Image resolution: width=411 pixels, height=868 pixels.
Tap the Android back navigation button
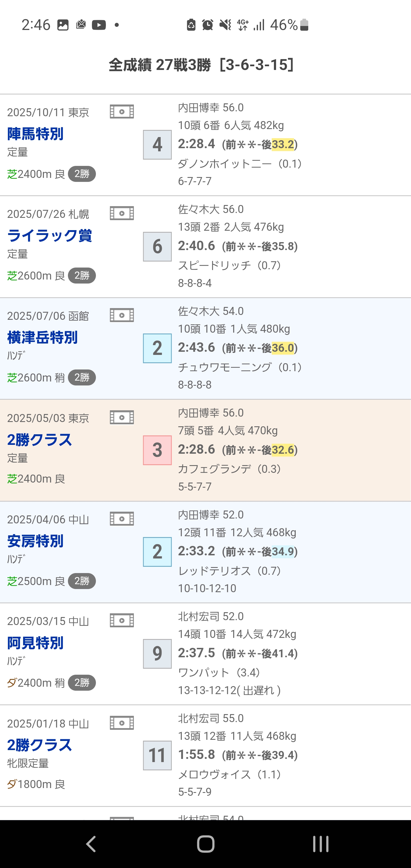(91, 844)
